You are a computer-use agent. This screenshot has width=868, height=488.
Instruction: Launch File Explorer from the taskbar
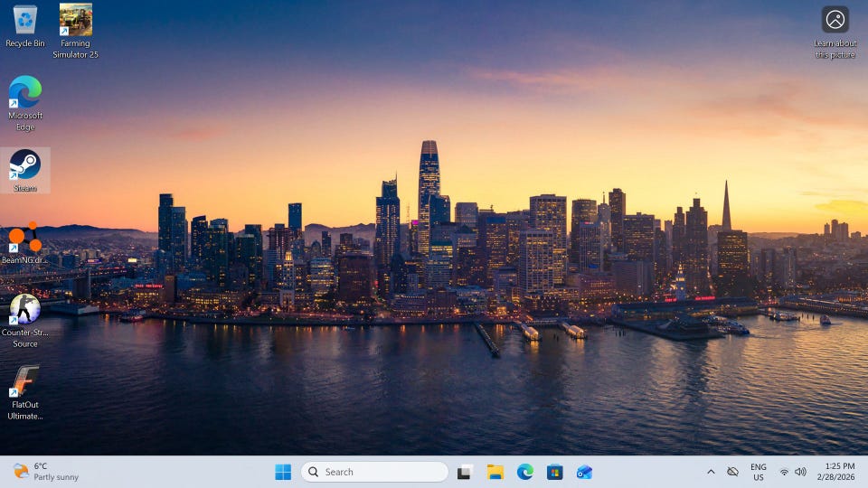pyautogui.click(x=495, y=472)
